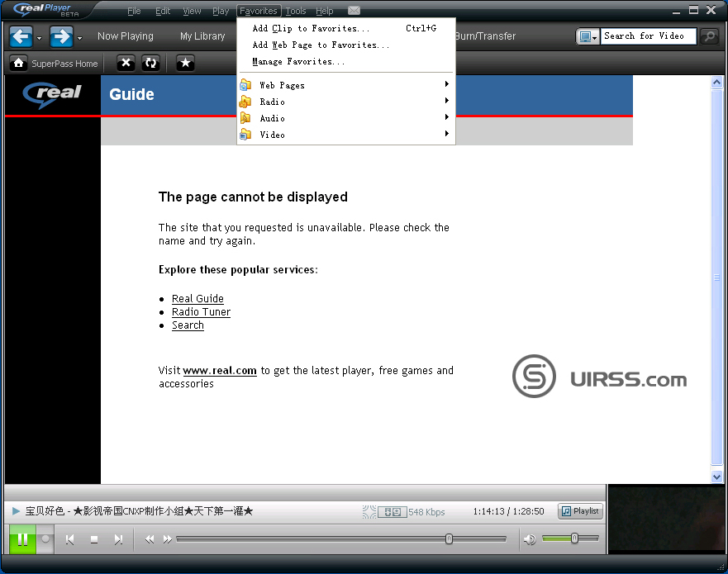This screenshot has width=728, height=574.
Task: Click the elapsed time display 1:14:13 / 1:28:50
Action: (508, 511)
